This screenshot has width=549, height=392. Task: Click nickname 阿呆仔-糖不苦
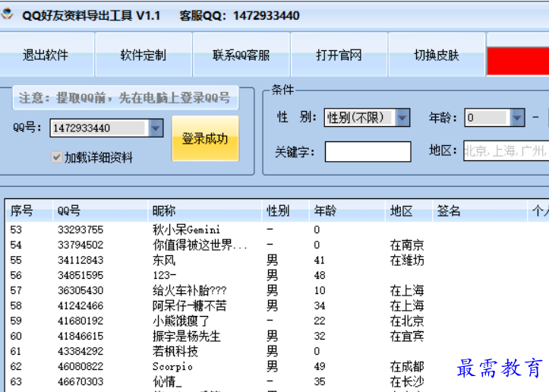point(189,306)
